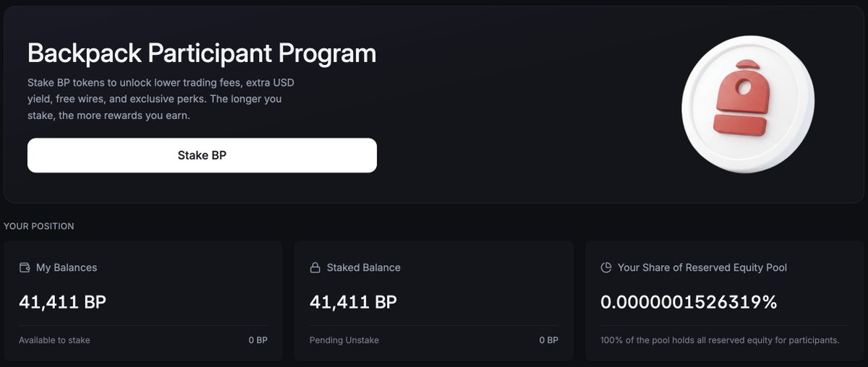The image size is (868, 367).
Task: Click the 0 BP value beside Available to stake
Action: tap(258, 340)
